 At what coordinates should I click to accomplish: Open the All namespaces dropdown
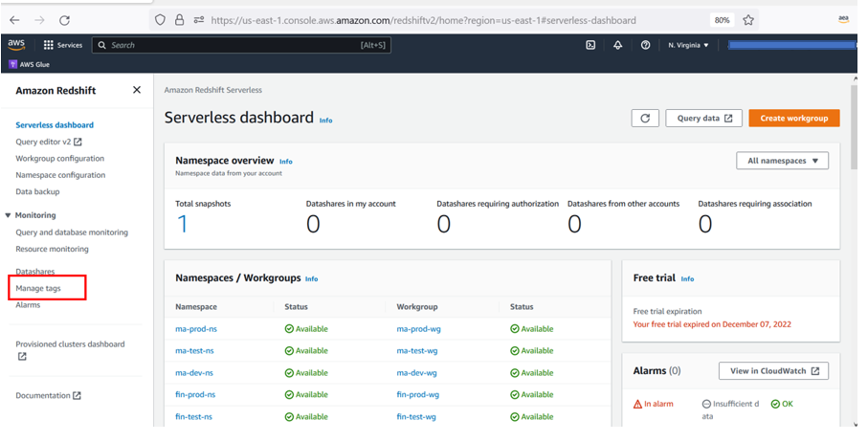coord(782,161)
